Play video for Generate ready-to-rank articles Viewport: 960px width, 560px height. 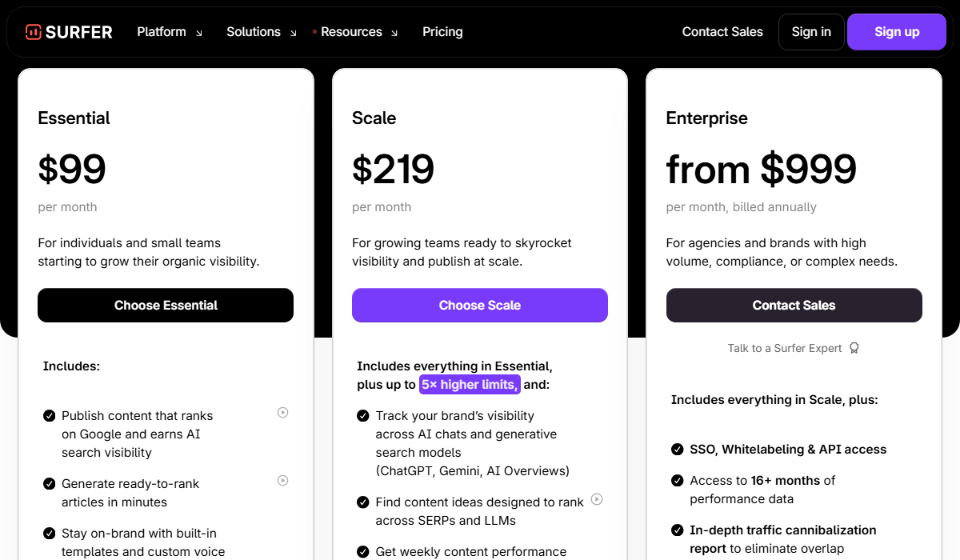click(x=282, y=481)
